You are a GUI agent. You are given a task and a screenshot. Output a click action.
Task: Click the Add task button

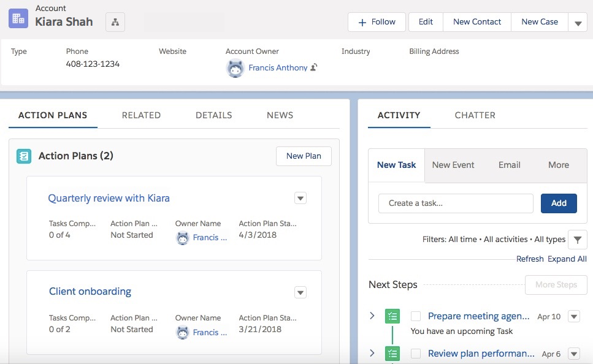click(x=559, y=203)
